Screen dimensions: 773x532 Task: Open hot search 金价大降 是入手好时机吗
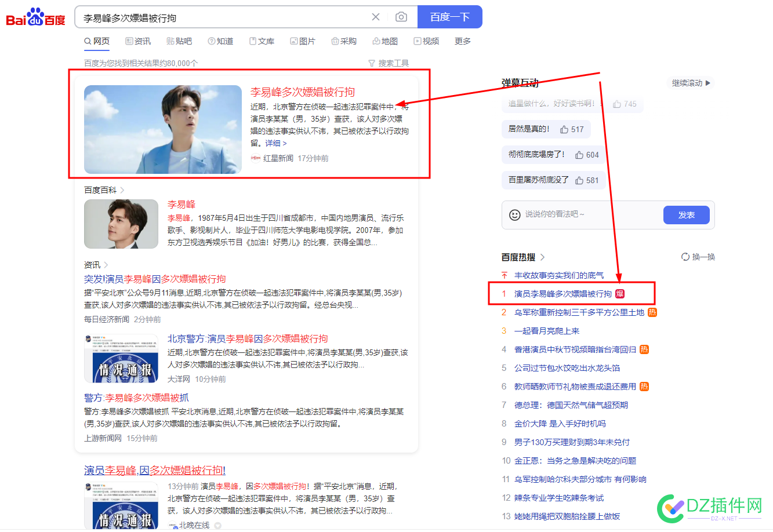(560, 424)
